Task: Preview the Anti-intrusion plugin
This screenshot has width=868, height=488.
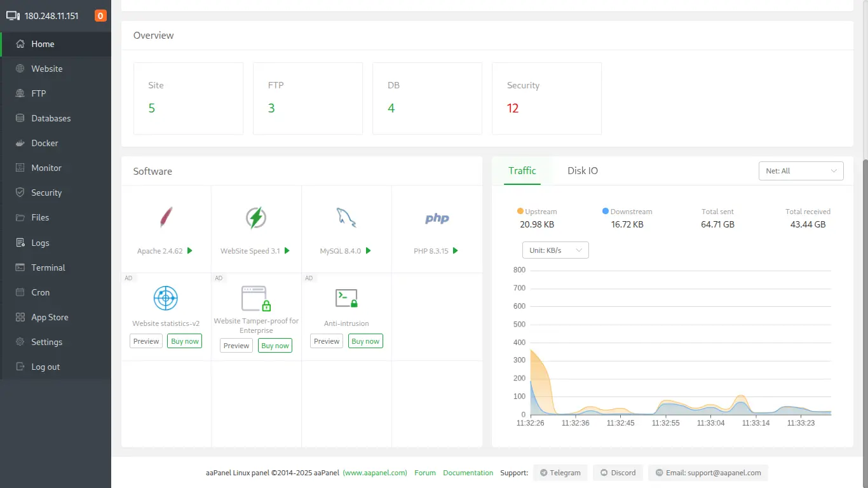Action: point(327,341)
